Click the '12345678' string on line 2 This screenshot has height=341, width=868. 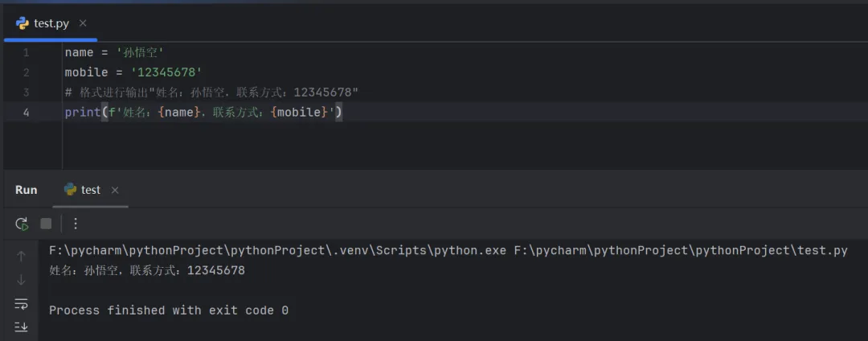click(x=166, y=72)
